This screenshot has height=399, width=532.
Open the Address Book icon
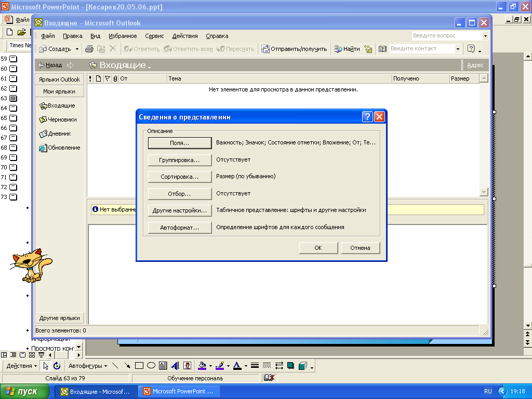(x=382, y=49)
